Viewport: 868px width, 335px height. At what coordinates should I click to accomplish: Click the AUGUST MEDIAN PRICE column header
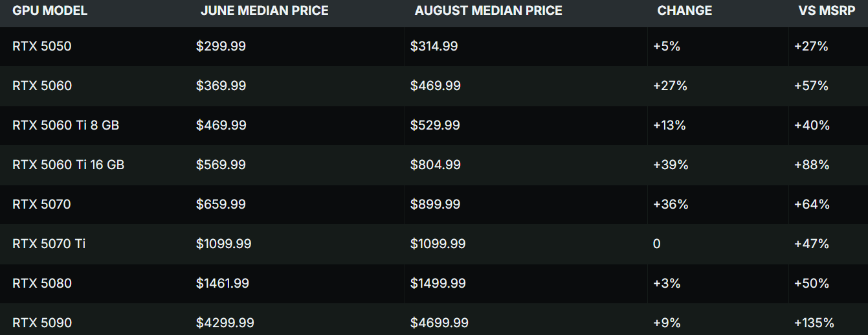click(488, 11)
